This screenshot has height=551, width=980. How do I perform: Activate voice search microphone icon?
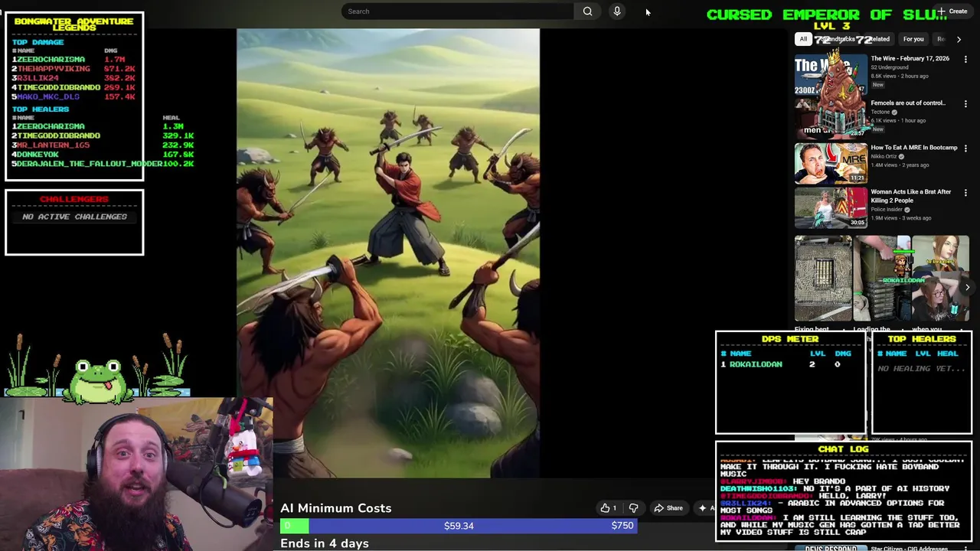(617, 11)
